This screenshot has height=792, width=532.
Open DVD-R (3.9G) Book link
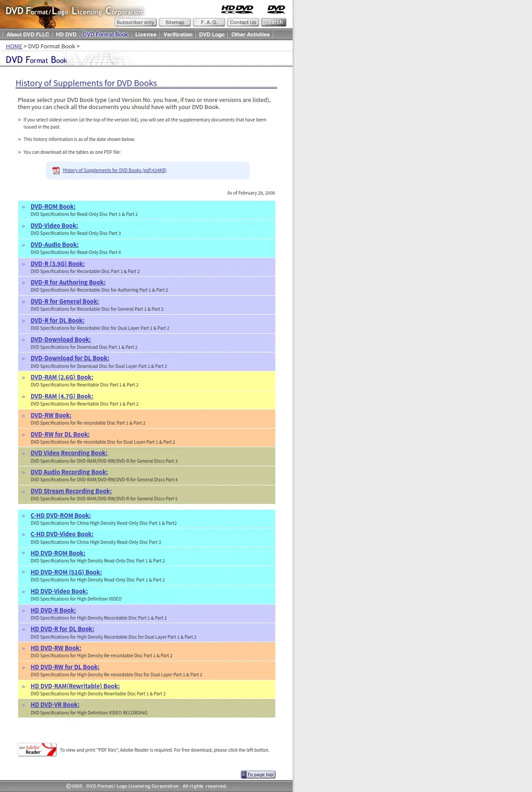58,264
